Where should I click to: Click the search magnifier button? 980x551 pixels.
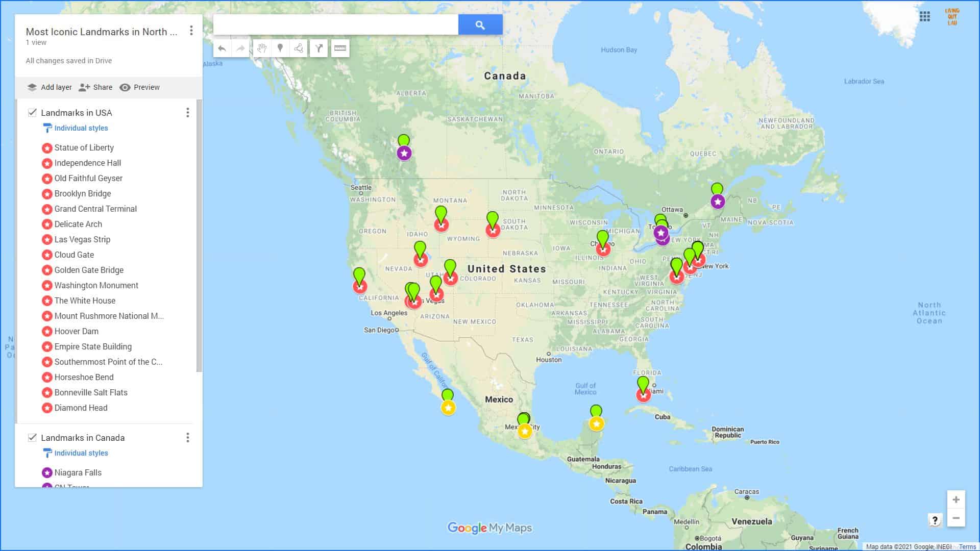[480, 24]
